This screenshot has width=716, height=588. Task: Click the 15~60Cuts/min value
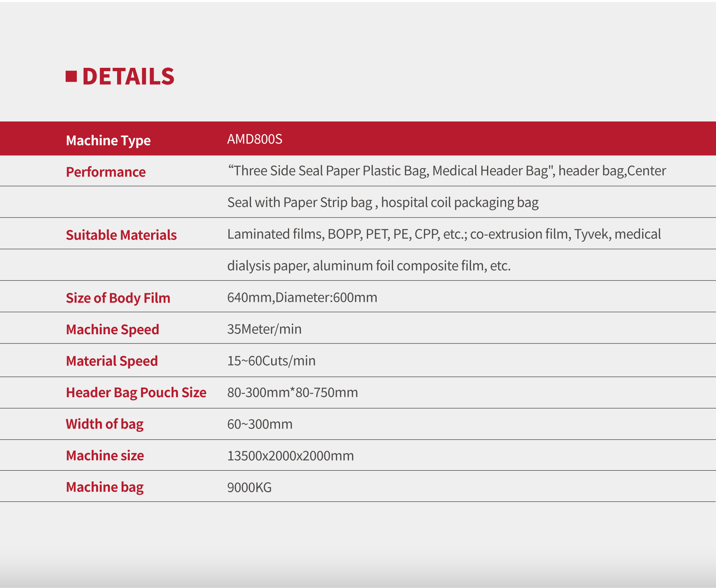(271, 361)
